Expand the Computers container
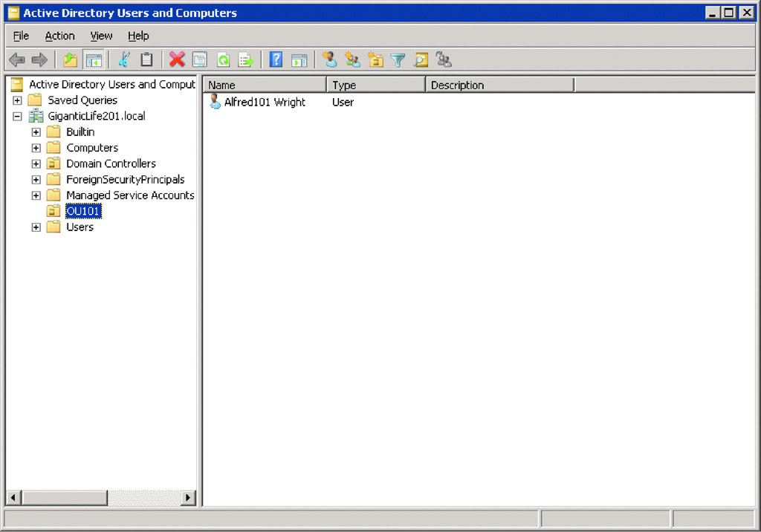The image size is (761, 532). [36, 148]
